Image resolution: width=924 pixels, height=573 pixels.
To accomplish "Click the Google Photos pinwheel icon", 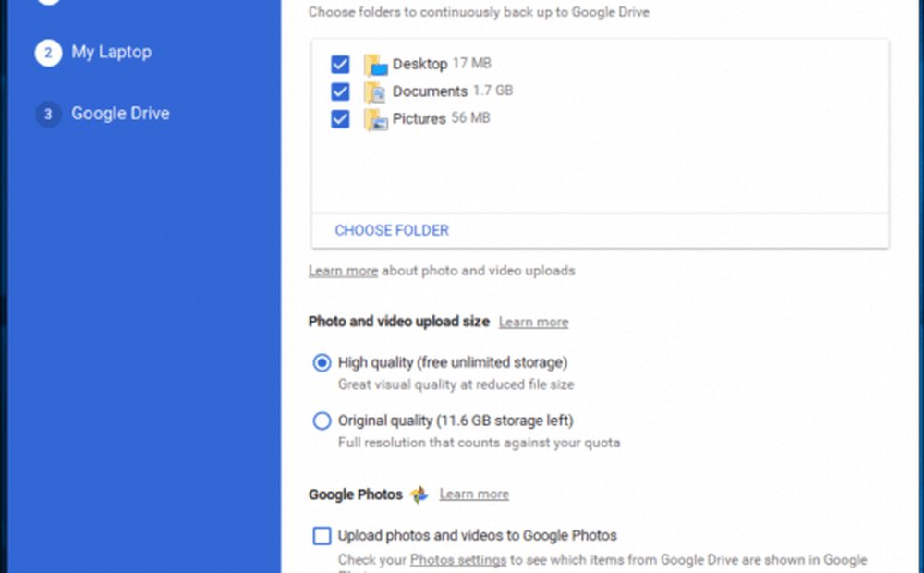I will tap(419, 494).
